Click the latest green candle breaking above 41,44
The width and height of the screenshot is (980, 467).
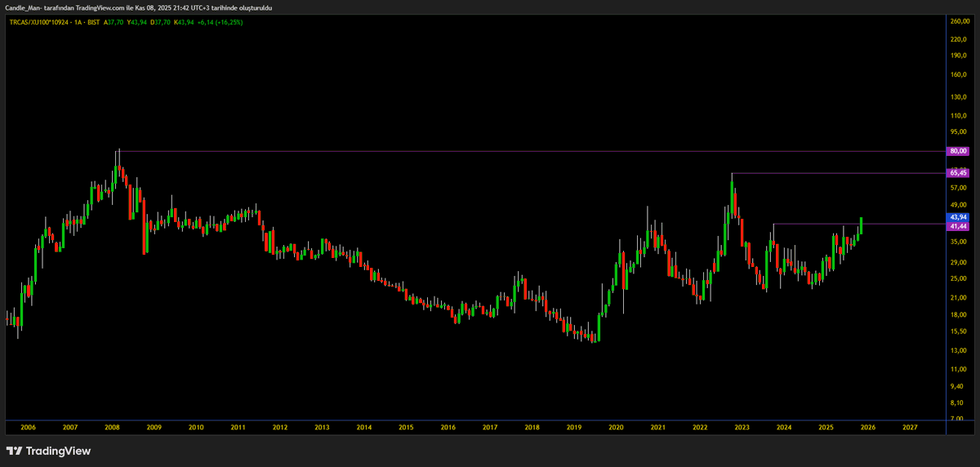(x=862, y=225)
